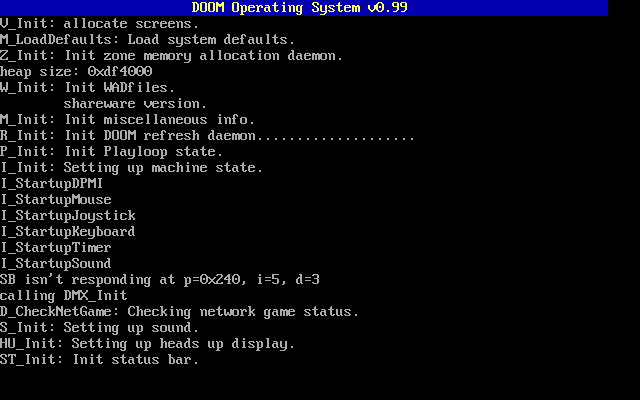Click the I_StartupDPMI entry
The height and width of the screenshot is (400, 640).
point(52,183)
